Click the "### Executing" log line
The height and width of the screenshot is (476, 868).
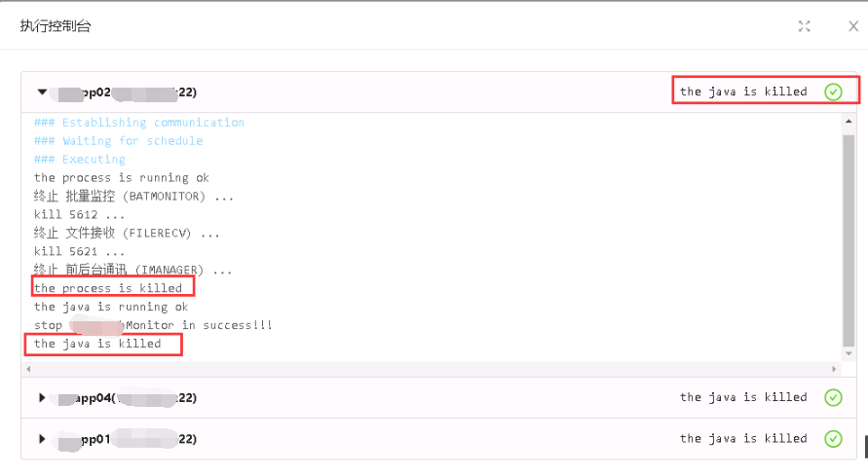80,160
